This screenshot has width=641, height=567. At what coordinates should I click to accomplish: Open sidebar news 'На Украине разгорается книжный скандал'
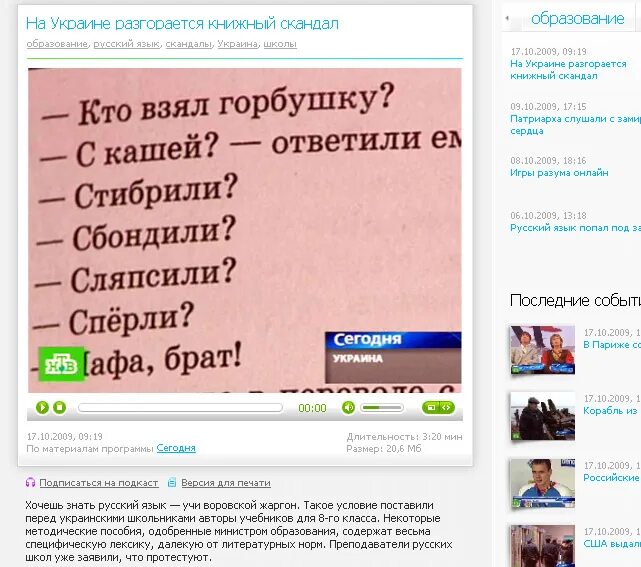click(x=568, y=70)
